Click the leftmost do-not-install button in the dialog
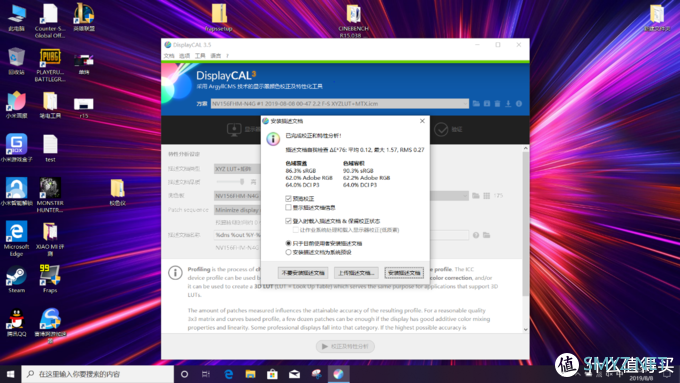The image size is (680, 383). click(303, 273)
